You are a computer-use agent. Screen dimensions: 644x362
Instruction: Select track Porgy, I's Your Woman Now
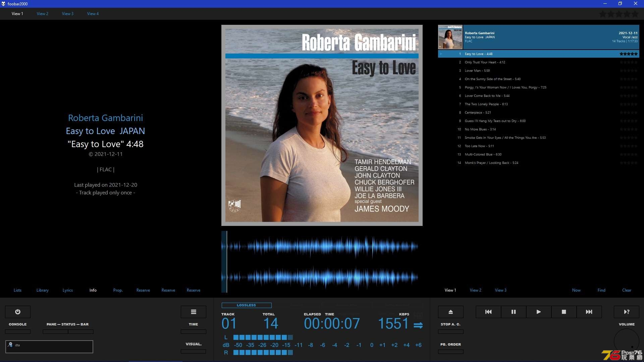click(538, 87)
